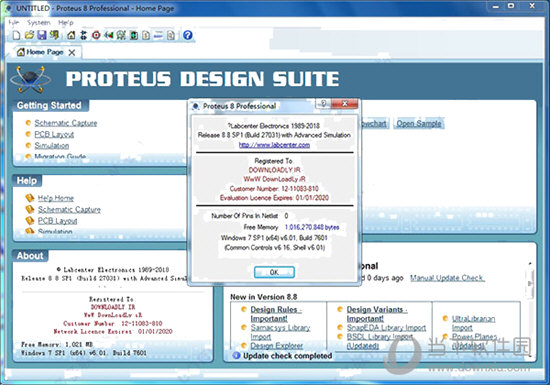Viewport: 550px width, 385px height.
Task: Click the blue Help question mark icon
Action: [188, 35]
